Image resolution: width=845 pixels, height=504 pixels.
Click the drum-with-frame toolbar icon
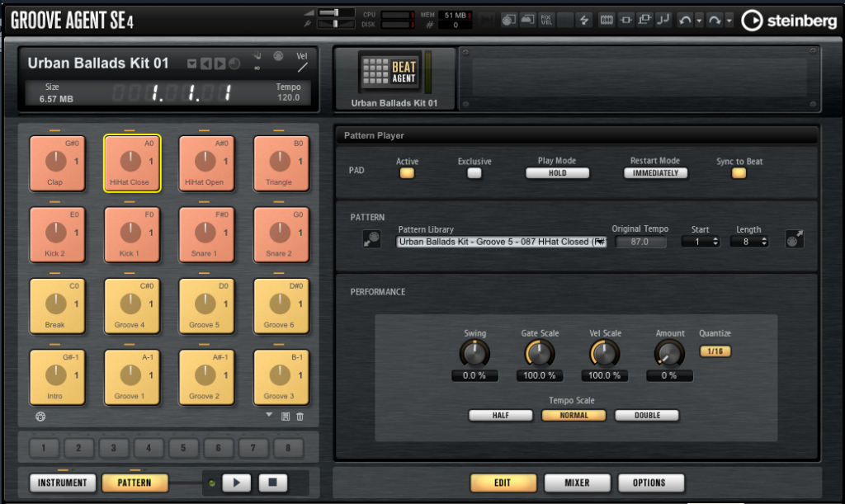click(x=508, y=20)
